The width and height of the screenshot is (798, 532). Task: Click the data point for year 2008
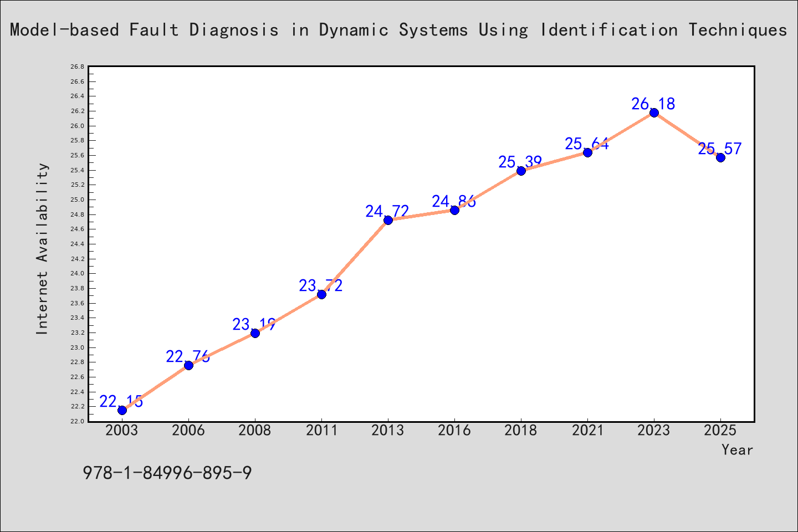click(255, 333)
